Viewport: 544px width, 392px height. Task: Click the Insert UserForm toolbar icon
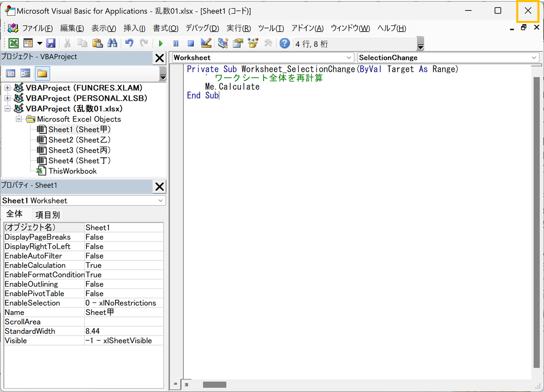click(x=28, y=43)
